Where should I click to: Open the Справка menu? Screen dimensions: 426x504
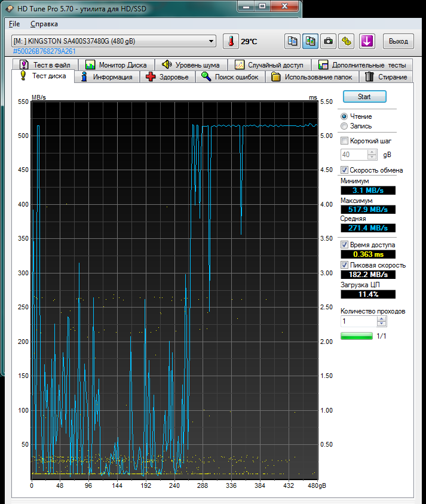[x=44, y=24]
